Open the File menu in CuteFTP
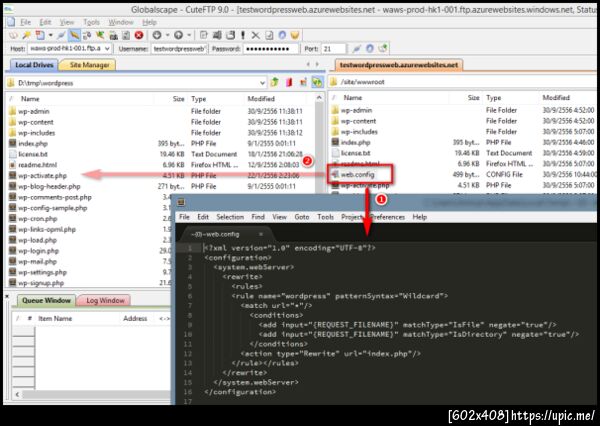This screenshot has height=426, width=600. [x=26, y=22]
